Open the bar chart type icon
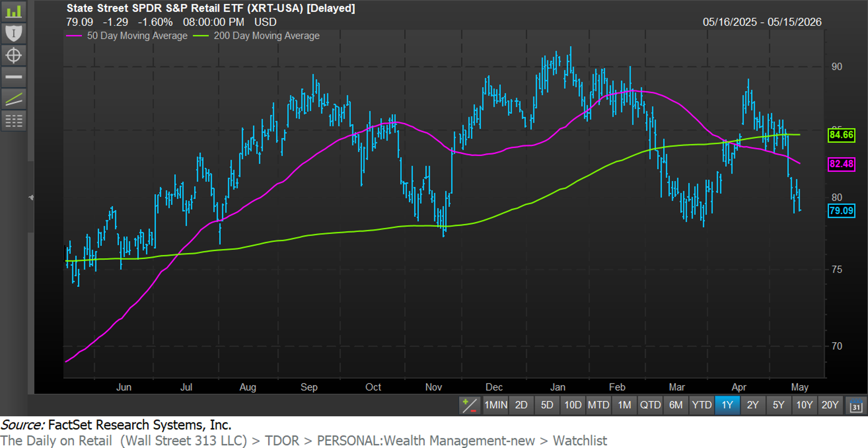This screenshot has height=448, width=868. click(x=14, y=11)
